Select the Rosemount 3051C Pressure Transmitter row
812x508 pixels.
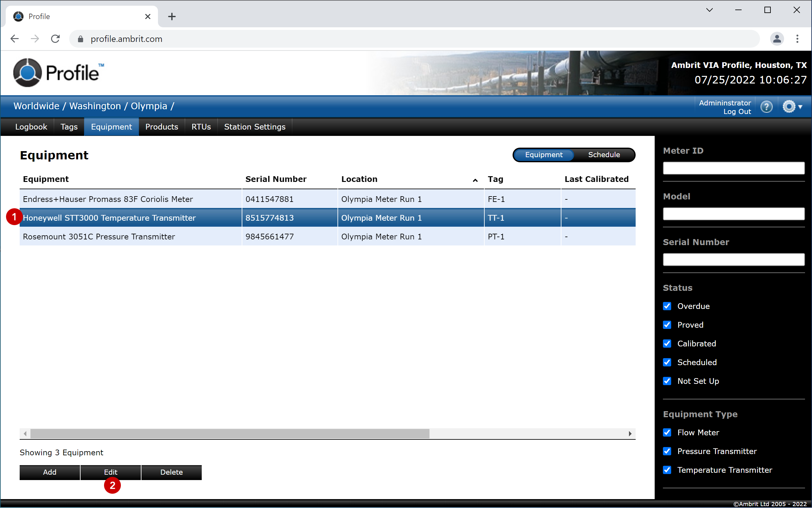327,237
